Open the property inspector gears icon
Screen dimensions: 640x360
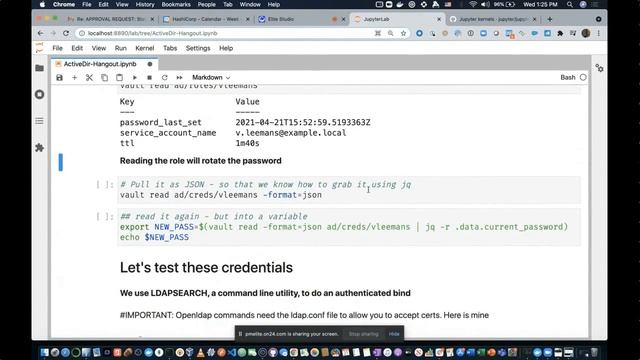599,68
